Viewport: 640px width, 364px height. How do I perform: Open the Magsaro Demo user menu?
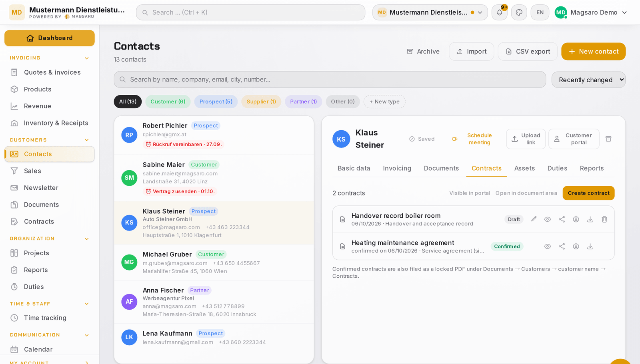(590, 12)
